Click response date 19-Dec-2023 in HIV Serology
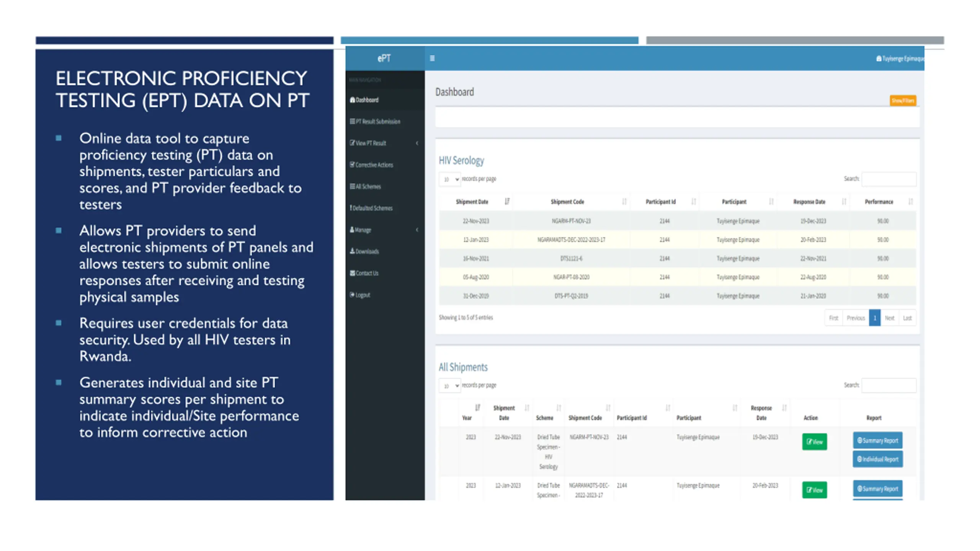The height and width of the screenshot is (551, 980). [x=813, y=221]
